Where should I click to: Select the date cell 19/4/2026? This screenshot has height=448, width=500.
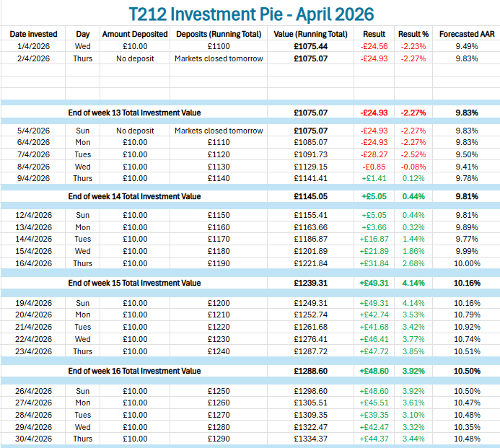[33, 303]
